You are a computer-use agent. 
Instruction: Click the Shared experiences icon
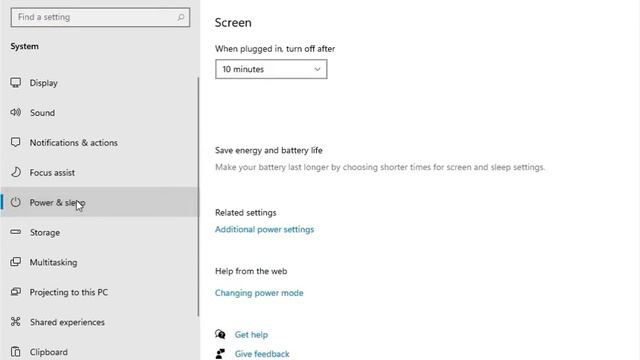16,322
